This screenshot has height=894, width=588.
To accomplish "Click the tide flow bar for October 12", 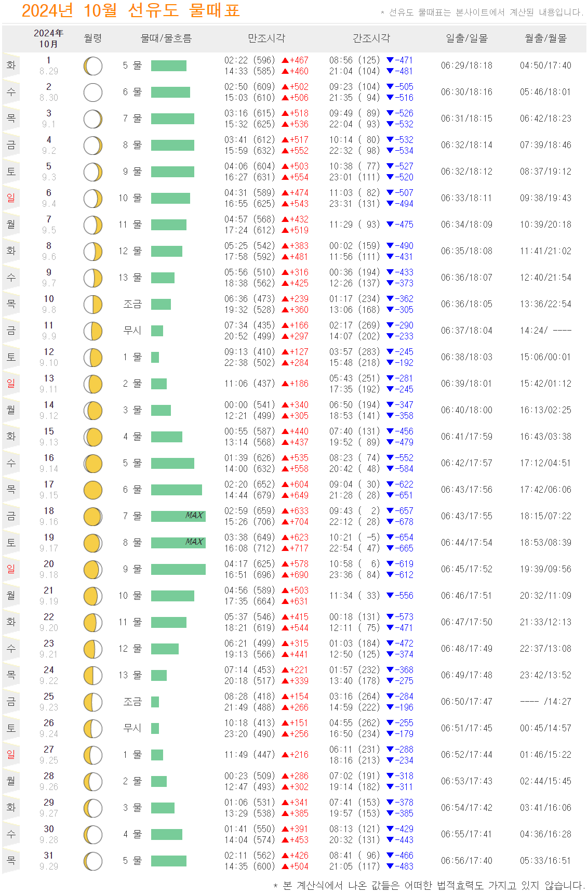I will (155, 357).
